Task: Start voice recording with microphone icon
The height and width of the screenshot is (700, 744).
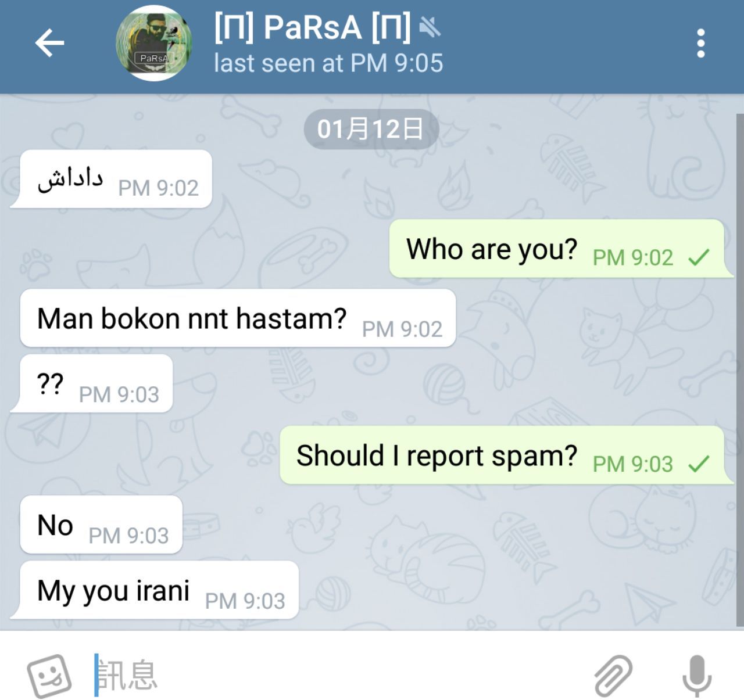Action: click(x=696, y=676)
